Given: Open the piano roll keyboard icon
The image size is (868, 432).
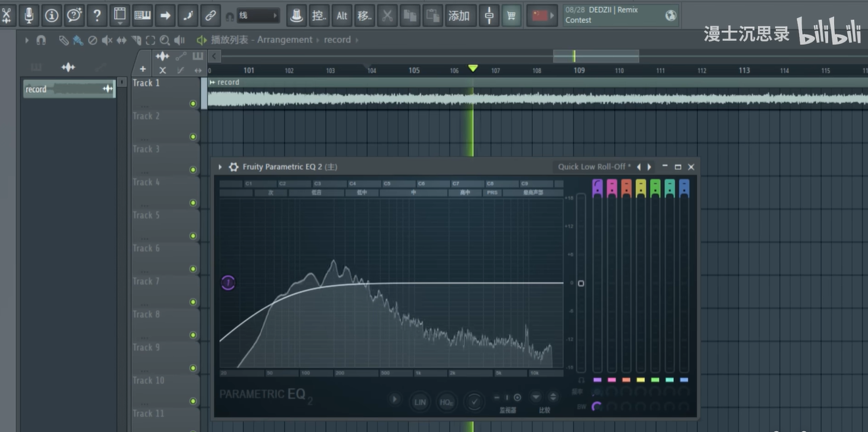Looking at the screenshot, I should tap(142, 15).
